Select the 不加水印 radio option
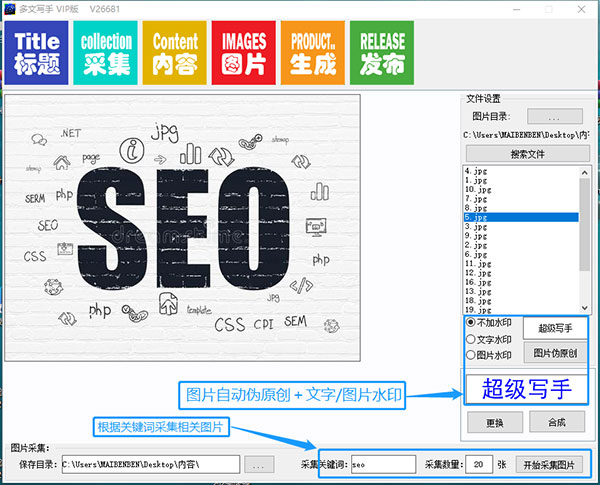 (x=489, y=322)
